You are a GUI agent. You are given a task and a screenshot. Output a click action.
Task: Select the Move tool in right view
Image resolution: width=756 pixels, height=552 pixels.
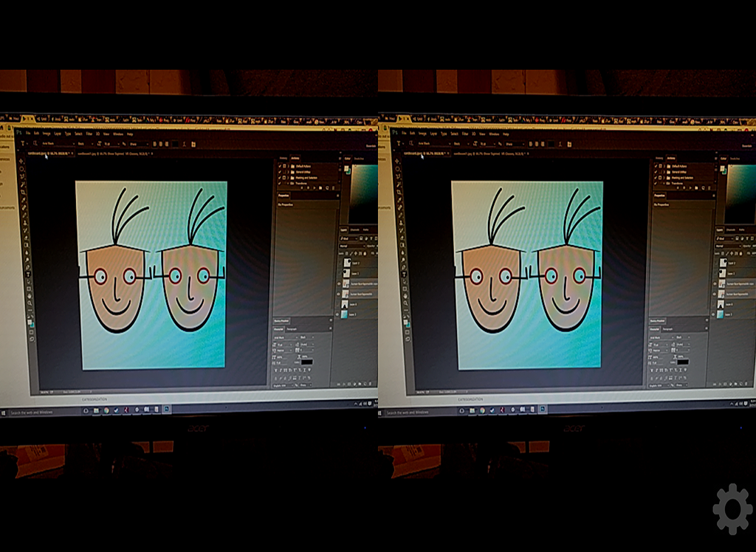[x=396, y=161]
